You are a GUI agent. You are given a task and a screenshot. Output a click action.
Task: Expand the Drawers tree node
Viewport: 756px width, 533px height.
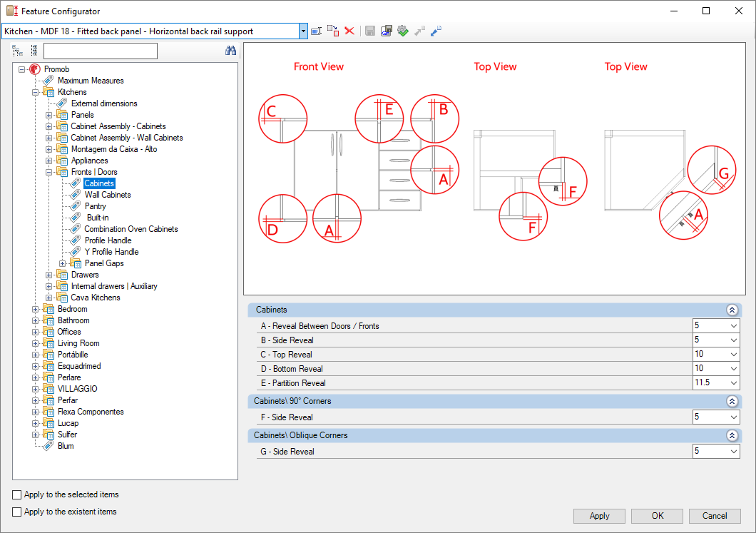[x=48, y=275]
